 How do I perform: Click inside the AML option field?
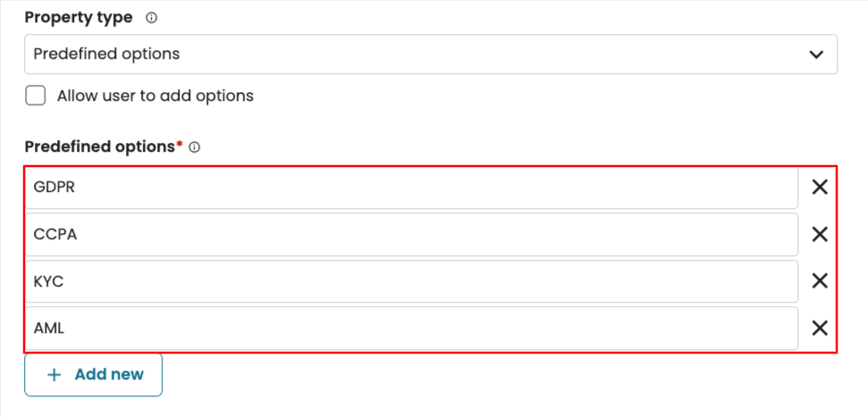(411, 328)
